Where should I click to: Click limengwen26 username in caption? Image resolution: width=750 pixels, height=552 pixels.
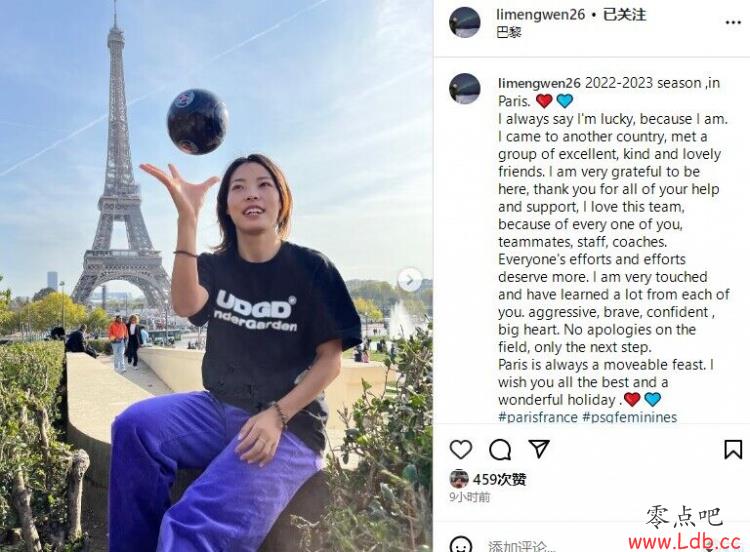tap(539, 83)
